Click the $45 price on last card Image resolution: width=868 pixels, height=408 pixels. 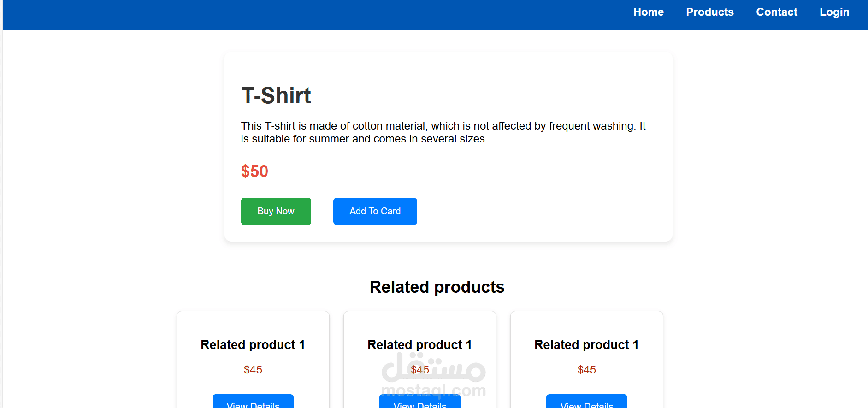[586, 370]
